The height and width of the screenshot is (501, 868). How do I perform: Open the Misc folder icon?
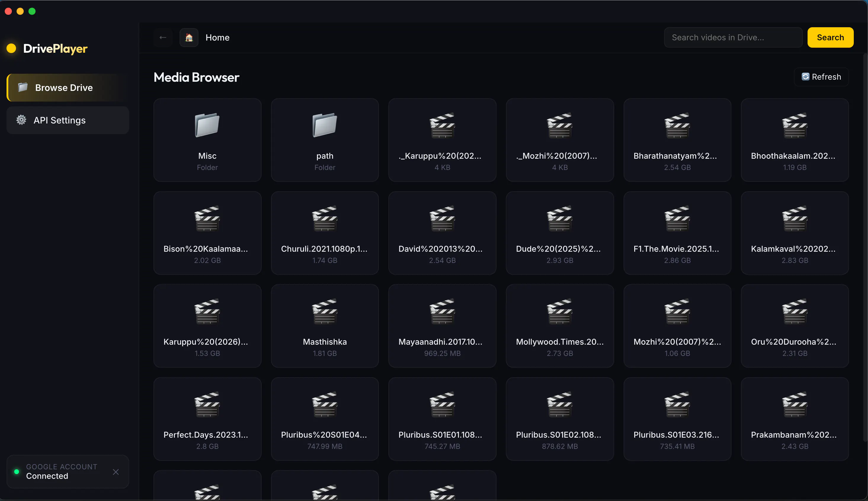[x=207, y=125]
